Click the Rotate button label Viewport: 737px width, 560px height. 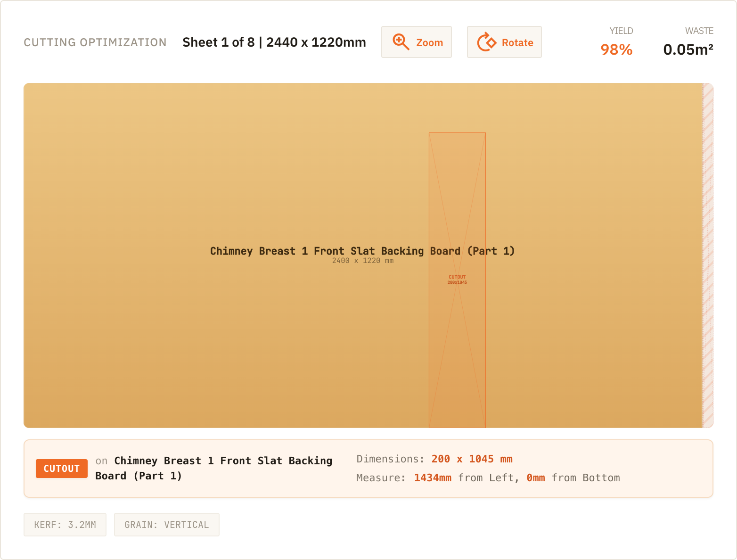(517, 42)
